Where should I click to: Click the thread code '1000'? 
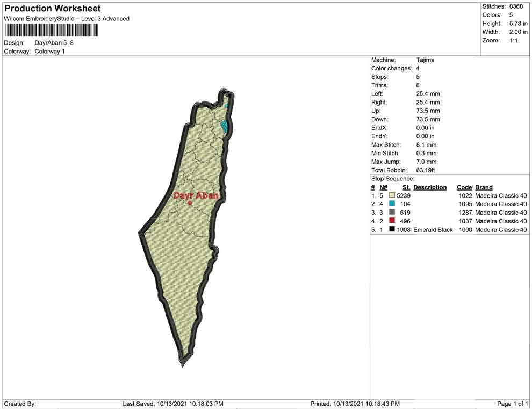pyautogui.click(x=465, y=229)
